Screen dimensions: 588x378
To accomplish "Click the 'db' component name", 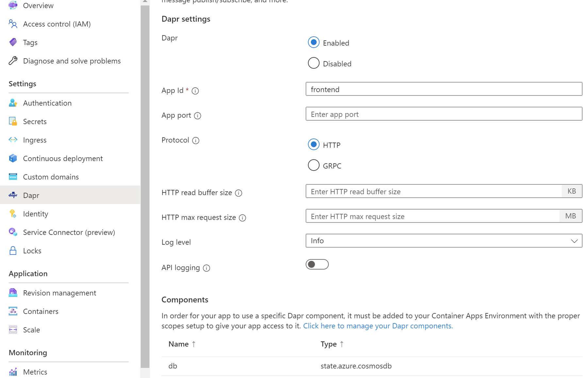I will 173,366.
